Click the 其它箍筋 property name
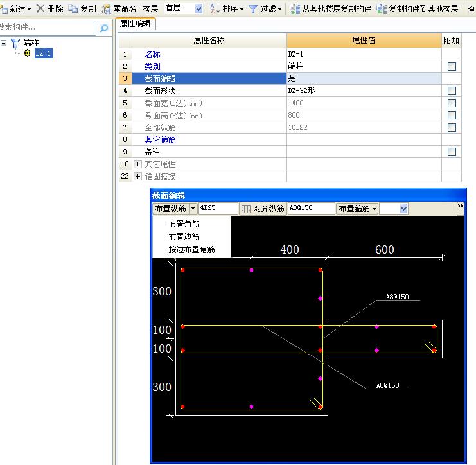This screenshot has height=465, width=476. tap(161, 140)
